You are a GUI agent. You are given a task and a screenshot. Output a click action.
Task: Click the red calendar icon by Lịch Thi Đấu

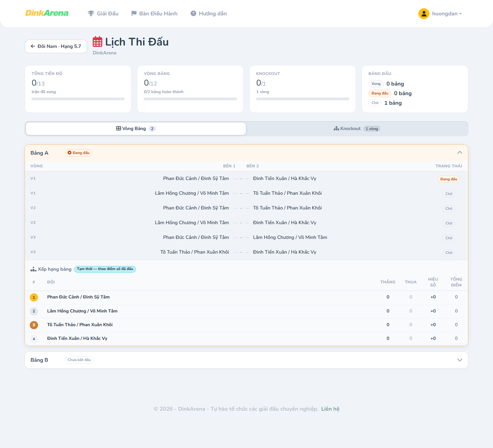pos(98,42)
